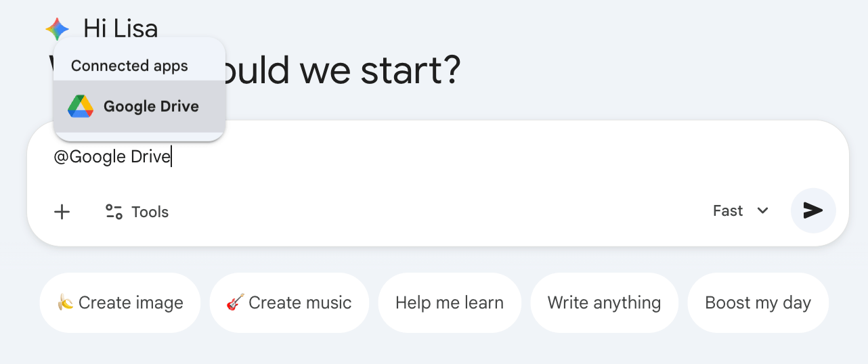
Task: Expand the Fast model selector
Action: tap(728, 211)
